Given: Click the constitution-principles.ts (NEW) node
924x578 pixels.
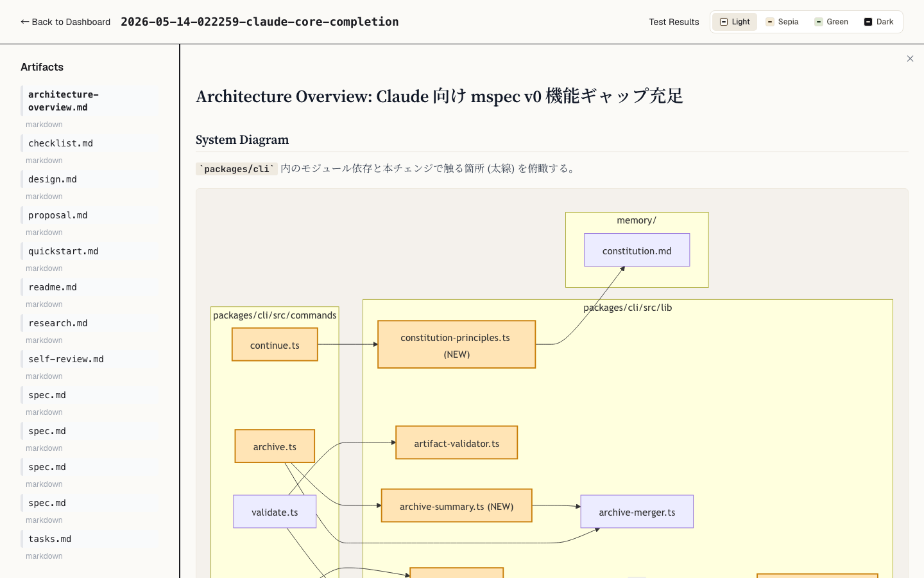Looking at the screenshot, I should 457,344.
